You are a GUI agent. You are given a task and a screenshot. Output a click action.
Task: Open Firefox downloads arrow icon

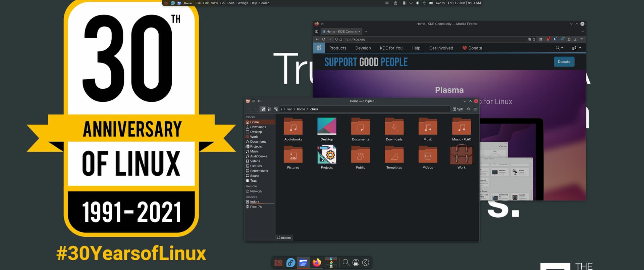coord(575,39)
